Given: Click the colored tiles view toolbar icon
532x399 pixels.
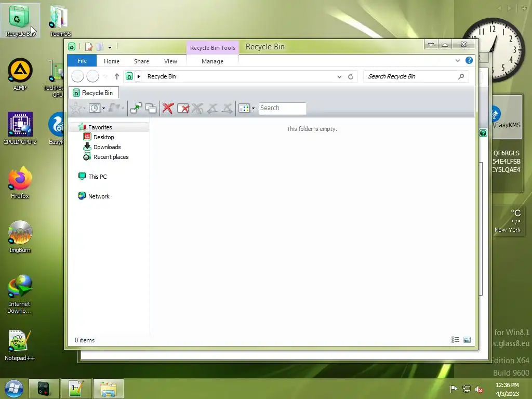Looking at the screenshot, I should [244, 108].
